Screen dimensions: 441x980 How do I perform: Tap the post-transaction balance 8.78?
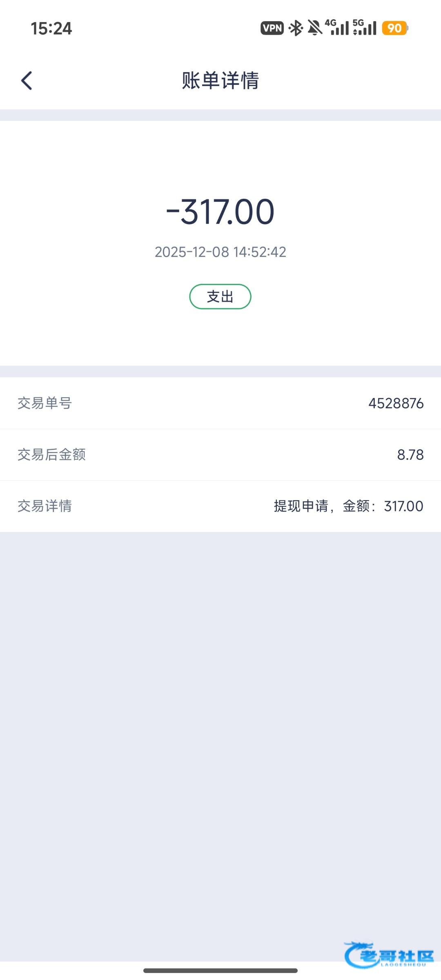coord(410,455)
